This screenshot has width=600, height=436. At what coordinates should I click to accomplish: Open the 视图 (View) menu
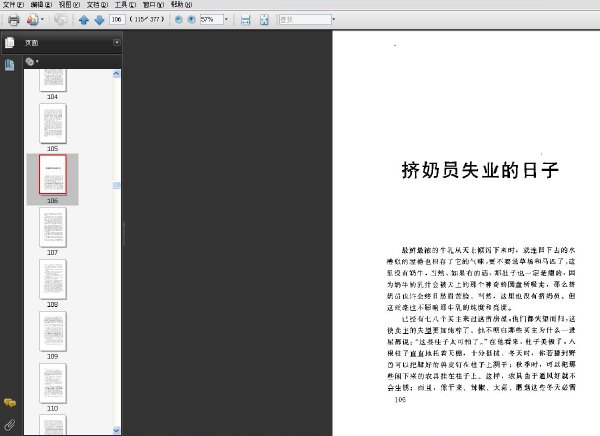[69, 5]
